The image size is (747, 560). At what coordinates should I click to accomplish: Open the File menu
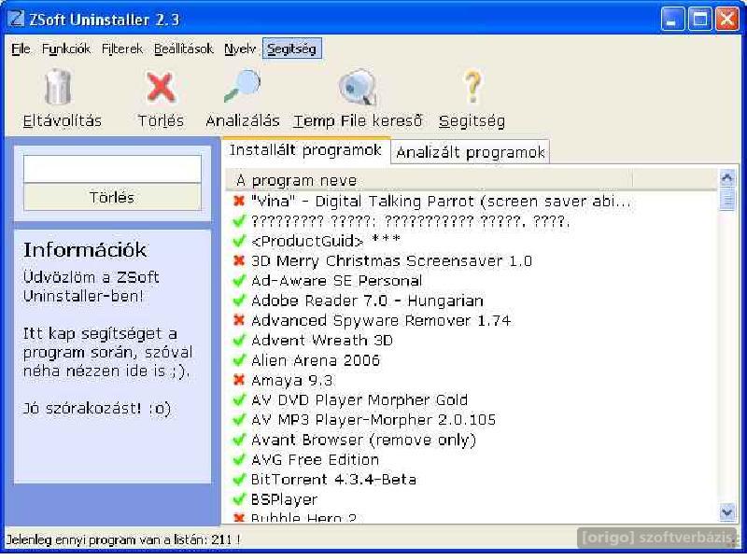tap(21, 49)
